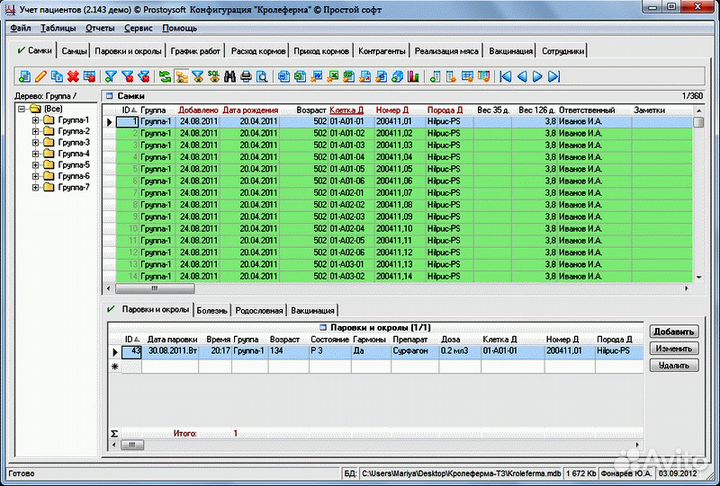This screenshot has height=486, width=720.
Task: Jump to last record navigation arrow
Action: [553, 76]
